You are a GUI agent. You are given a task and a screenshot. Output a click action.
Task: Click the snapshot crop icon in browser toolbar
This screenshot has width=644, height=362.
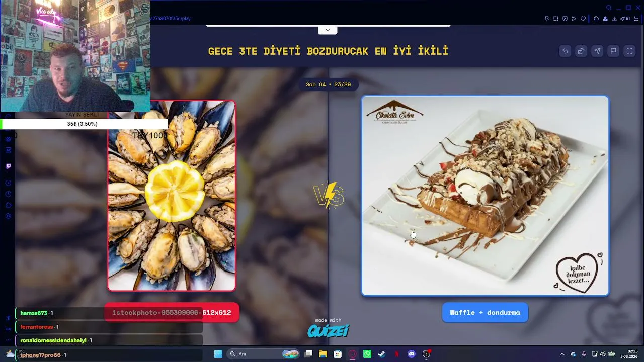click(556, 19)
